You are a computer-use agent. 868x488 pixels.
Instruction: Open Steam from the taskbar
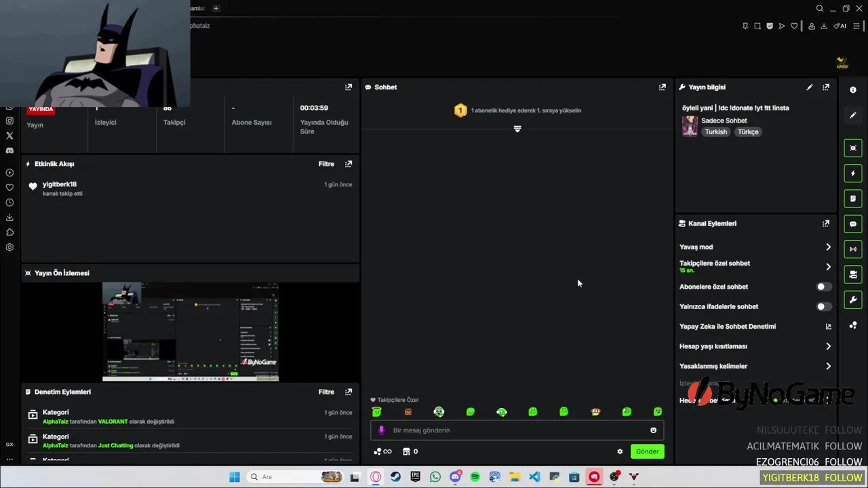click(395, 477)
